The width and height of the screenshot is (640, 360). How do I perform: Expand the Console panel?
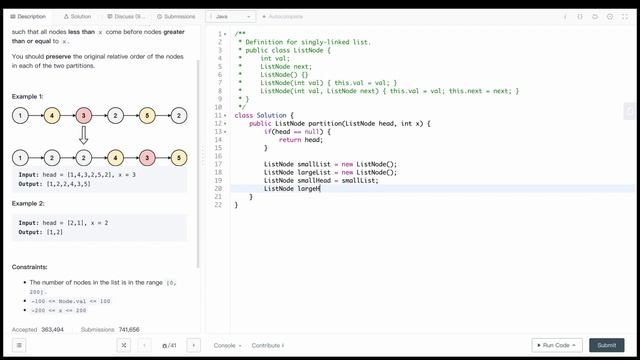(x=227, y=345)
